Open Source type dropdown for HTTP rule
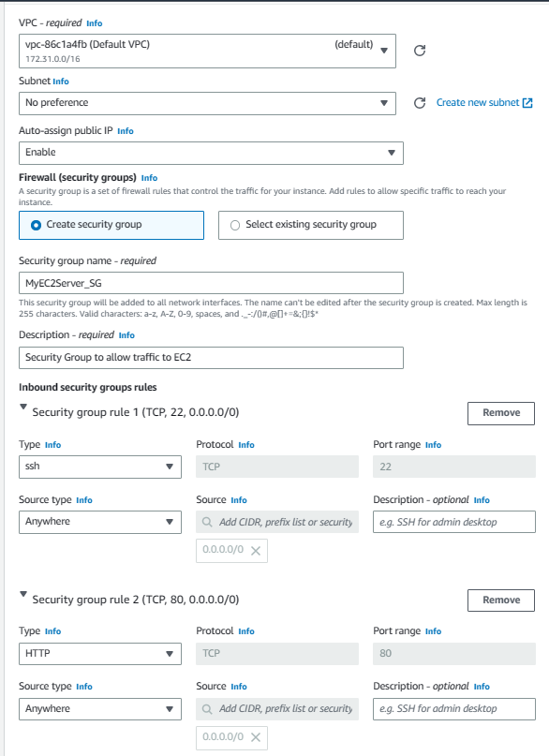Image resolution: width=549 pixels, height=756 pixels. [x=100, y=709]
